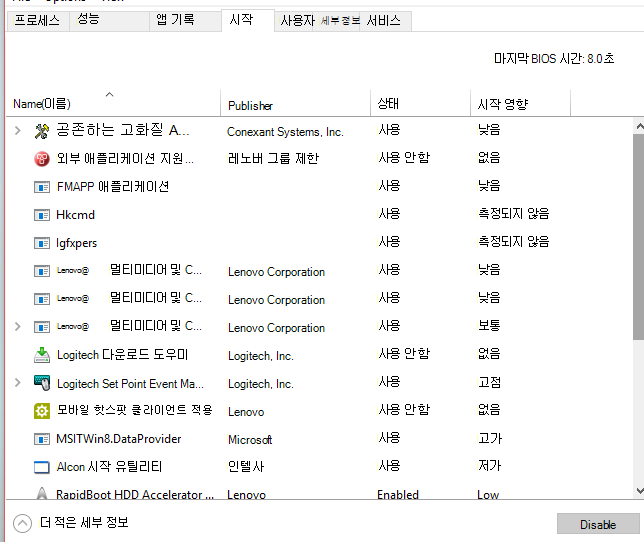
Task: Click 더 적은 세부 정보 to show fewer details
Action: tap(84, 523)
